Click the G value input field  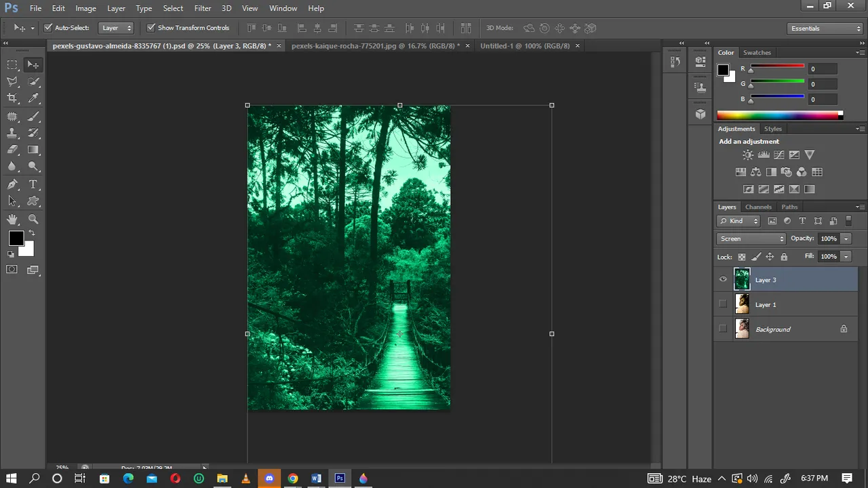[822, 84]
